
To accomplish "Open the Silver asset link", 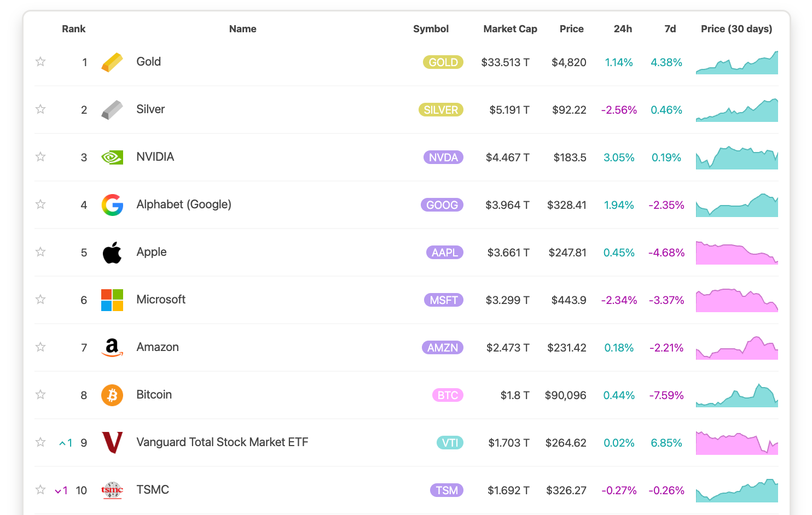I will click(150, 109).
